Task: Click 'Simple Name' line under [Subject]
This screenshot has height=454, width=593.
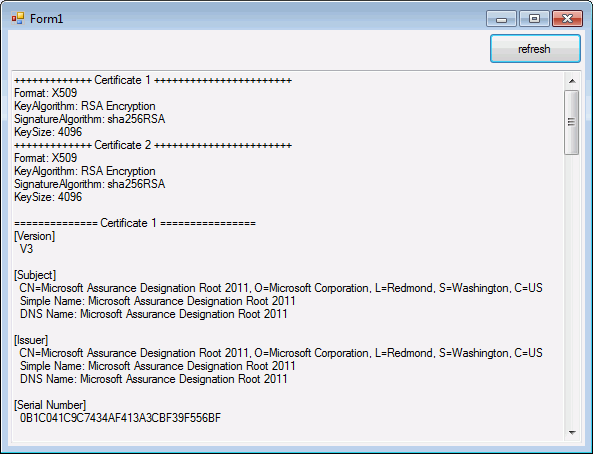Action: coord(158,301)
